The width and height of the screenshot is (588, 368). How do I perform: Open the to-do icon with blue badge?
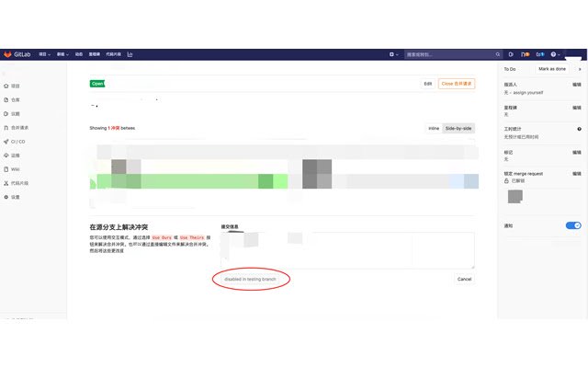tap(540, 54)
